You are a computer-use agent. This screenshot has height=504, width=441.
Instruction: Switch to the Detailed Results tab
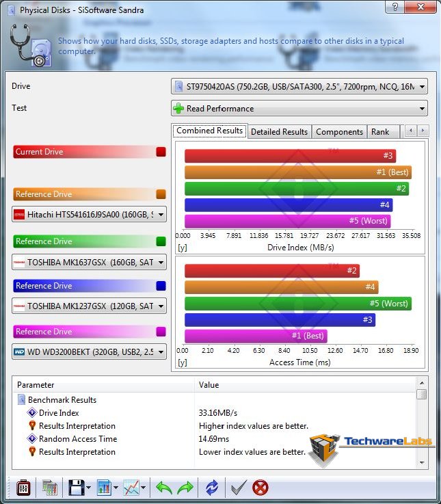click(x=280, y=132)
